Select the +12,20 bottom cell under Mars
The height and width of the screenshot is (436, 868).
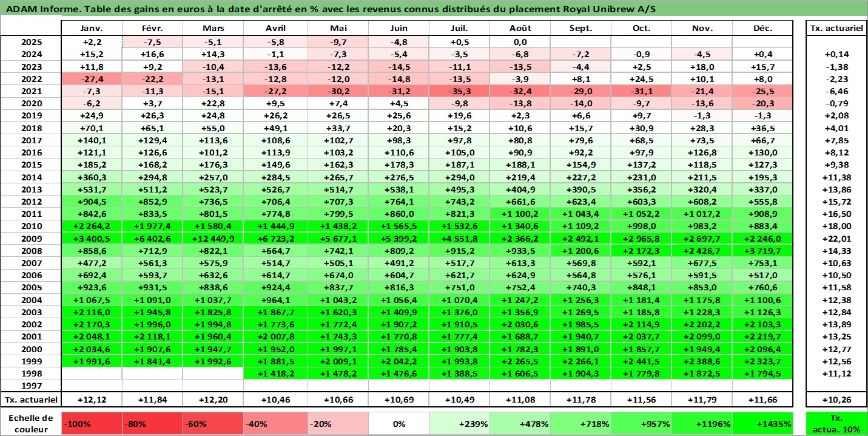pyautogui.click(x=214, y=400)
